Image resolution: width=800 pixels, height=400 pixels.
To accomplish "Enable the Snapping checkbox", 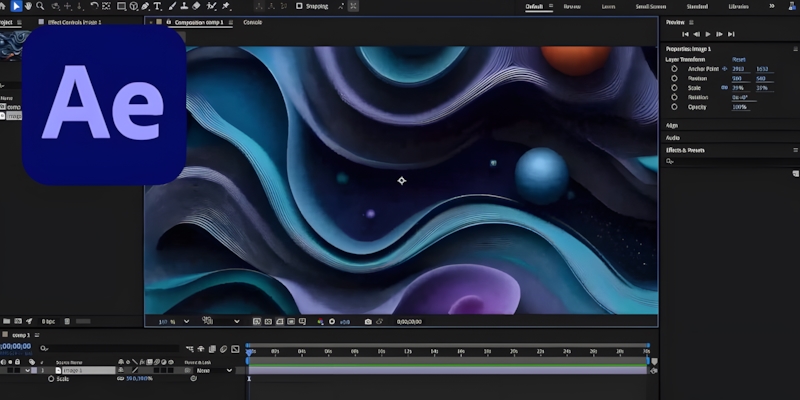I will (x=299, y=6).
